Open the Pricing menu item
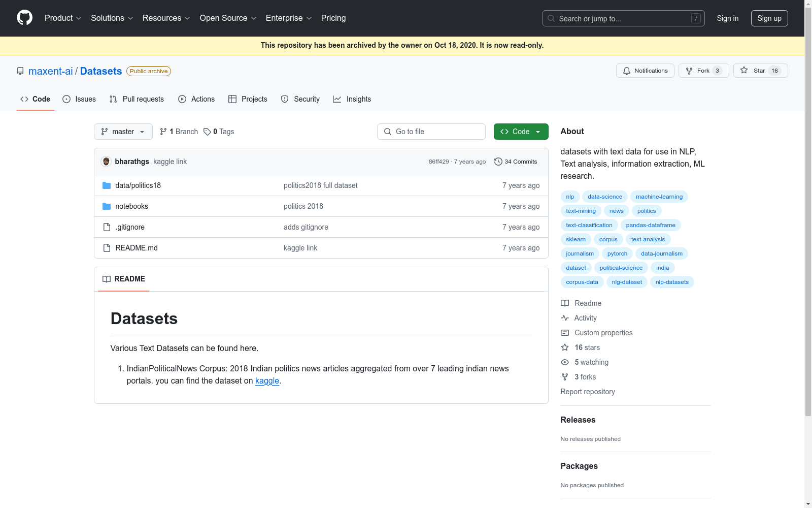The width and height of the screenshot is (812, 508). click(333, 18)
